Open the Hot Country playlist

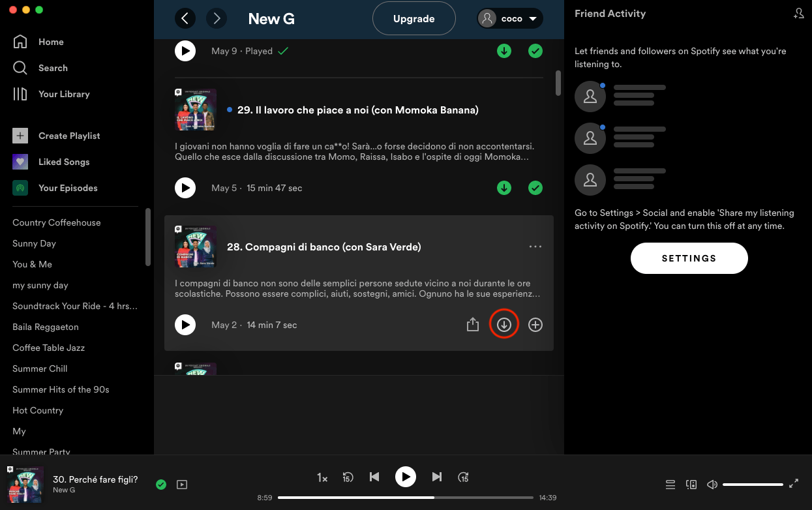tap(38, 410)
